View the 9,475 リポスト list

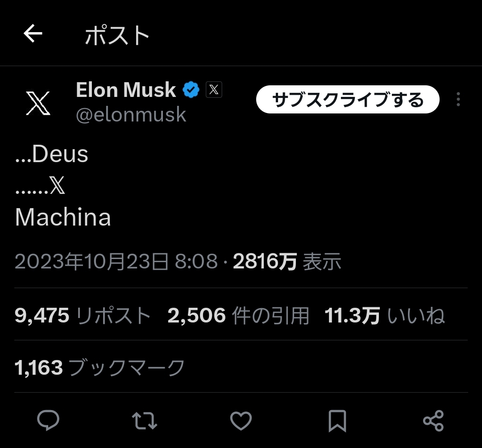83,316
